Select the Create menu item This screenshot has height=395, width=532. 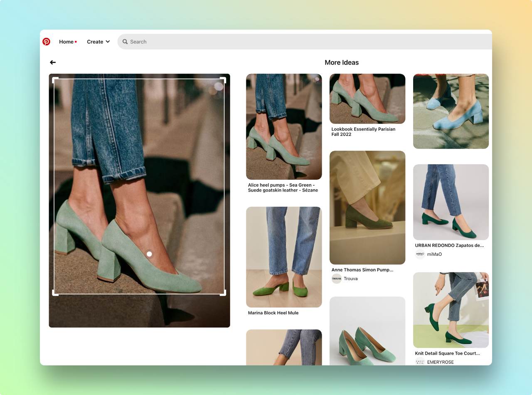[95, 42]
